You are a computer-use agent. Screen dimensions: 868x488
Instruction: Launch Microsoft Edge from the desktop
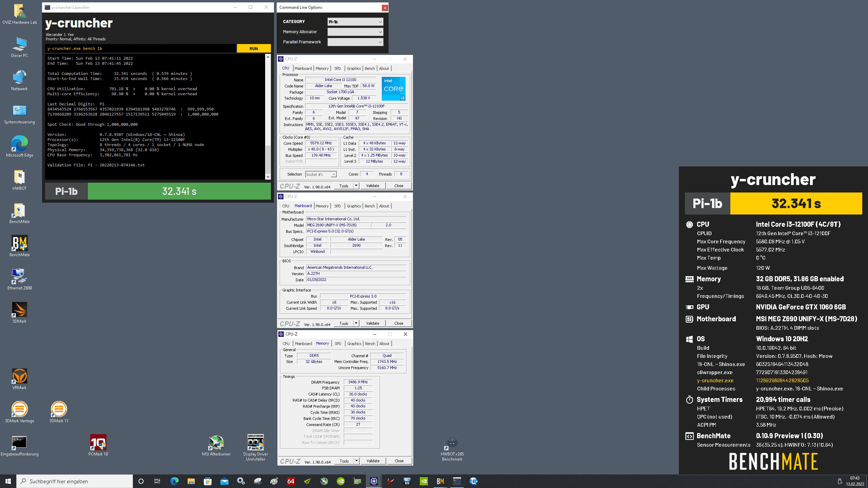(x=19, y=147)
